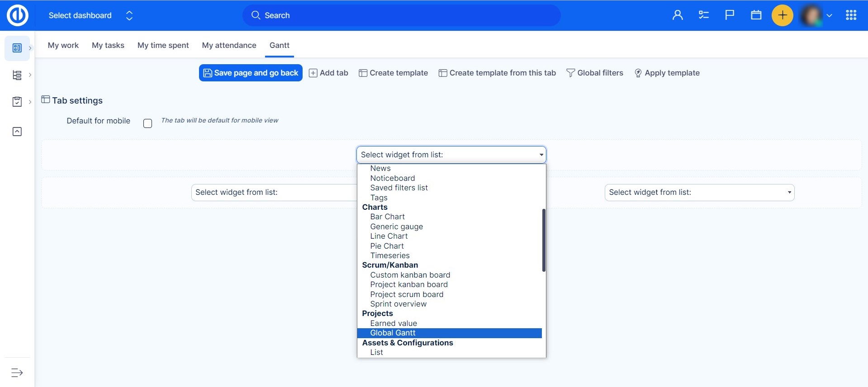Click into the Search field
Viewport: 868px width, 387px height.
(x=402, y=15)
